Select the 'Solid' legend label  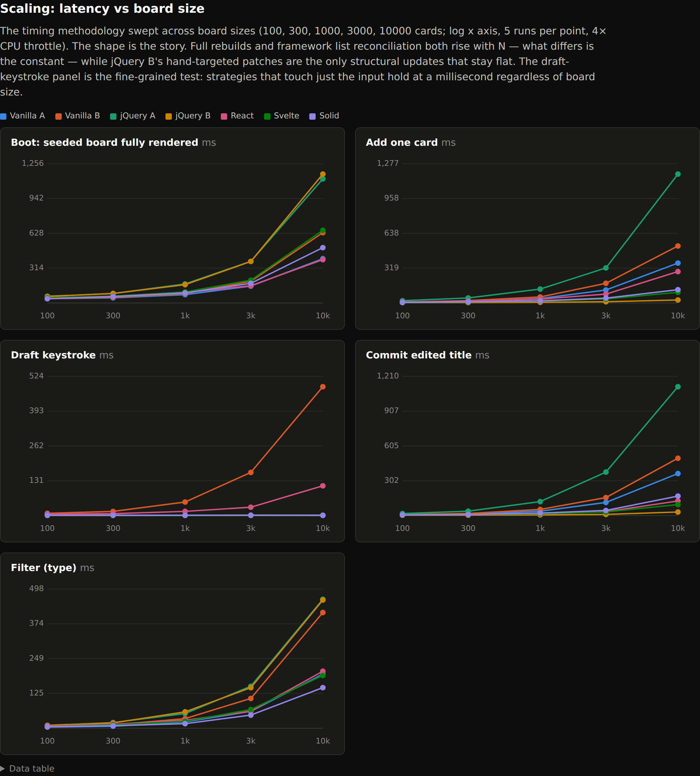(329, 116)
